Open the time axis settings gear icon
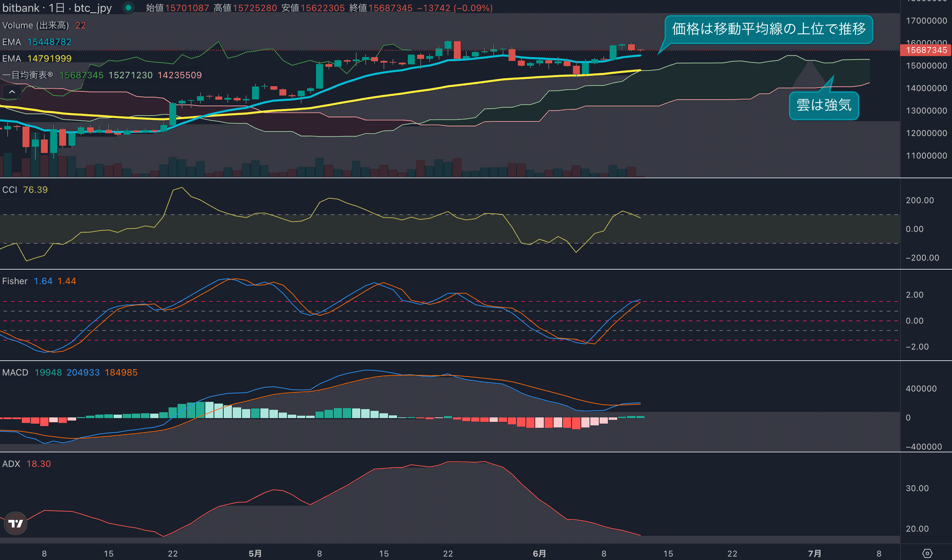The width and height of the screenshot is (952, 560). pos(927,553)
